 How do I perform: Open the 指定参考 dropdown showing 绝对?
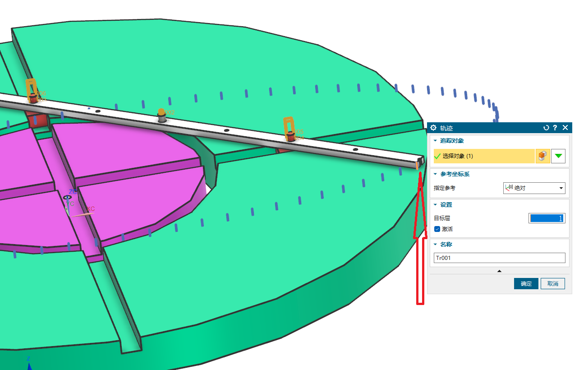point(534,188)
